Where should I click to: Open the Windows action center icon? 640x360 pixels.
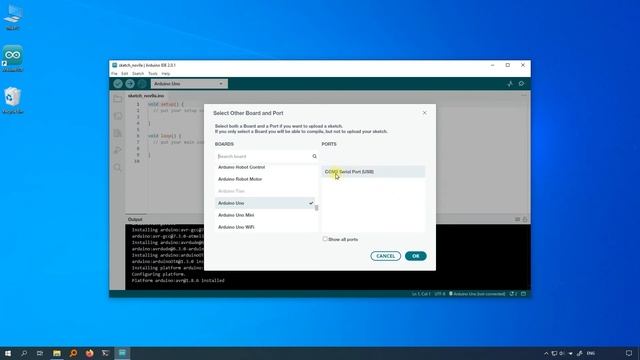pyautogui.click(x=629, y=353)
